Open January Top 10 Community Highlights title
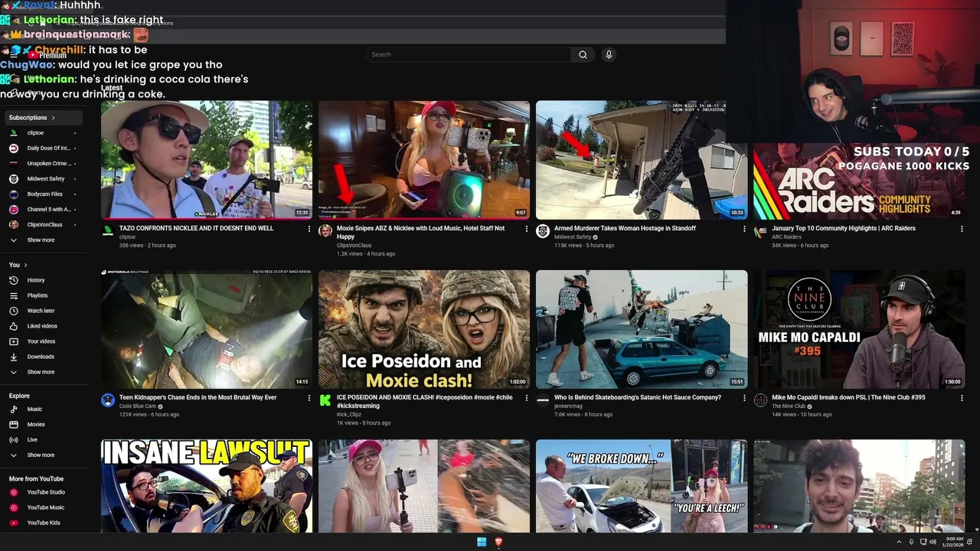The image size is (980, 551). coord(843,228)
